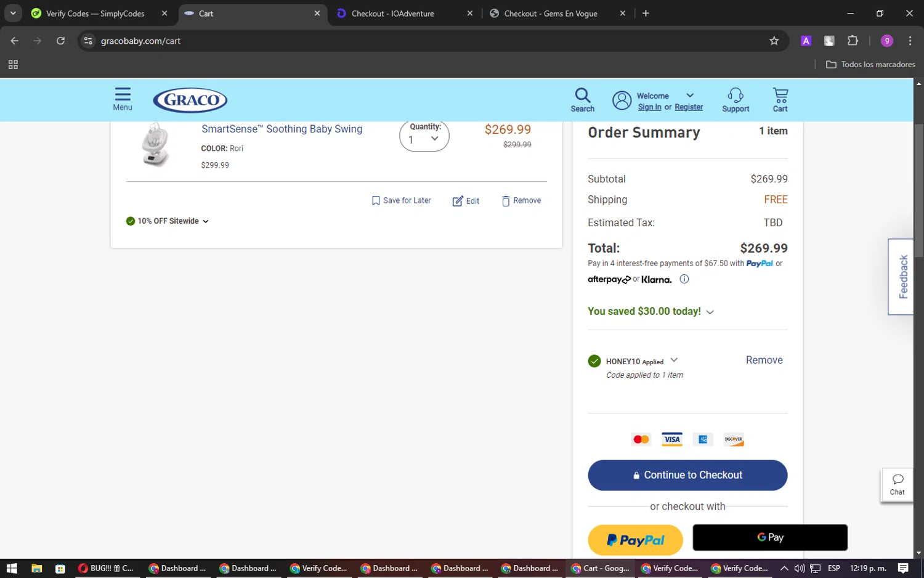The width and height of the screenshot is (924, 578).
Task: Click the taskbar volume icon
Action: coord(800,568)
